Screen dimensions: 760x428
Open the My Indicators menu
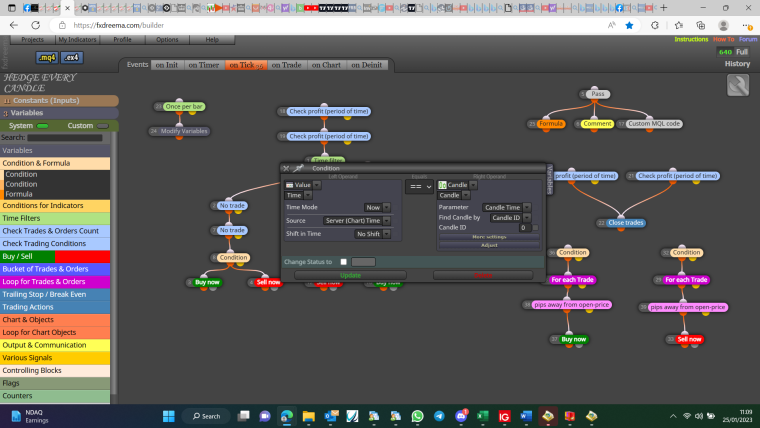tap(77, 39)
